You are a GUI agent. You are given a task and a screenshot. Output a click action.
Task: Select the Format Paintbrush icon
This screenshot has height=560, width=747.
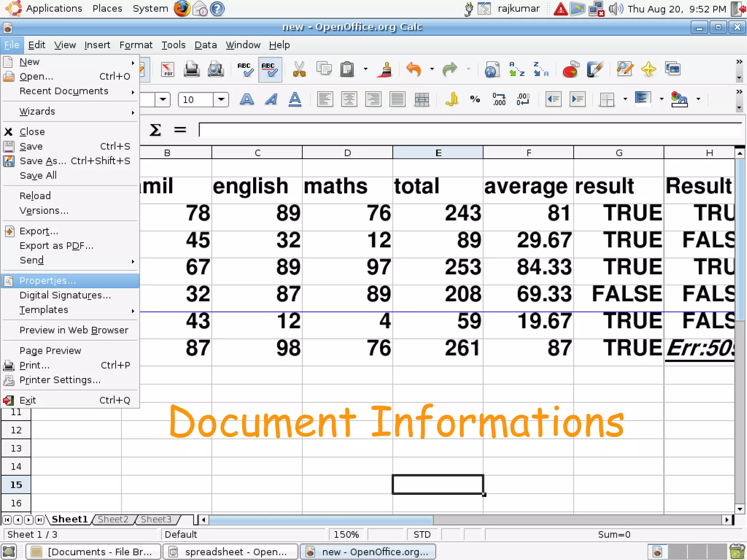386,69
